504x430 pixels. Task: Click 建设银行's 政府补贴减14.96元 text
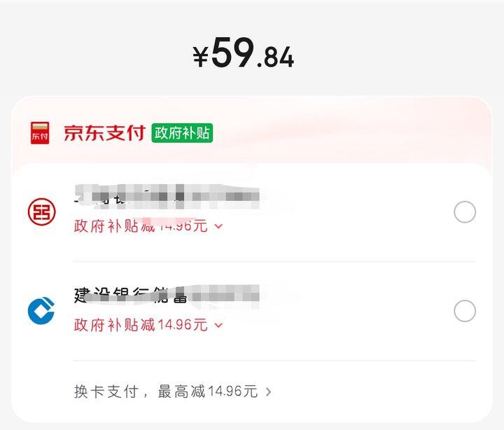tap(141, 325)
